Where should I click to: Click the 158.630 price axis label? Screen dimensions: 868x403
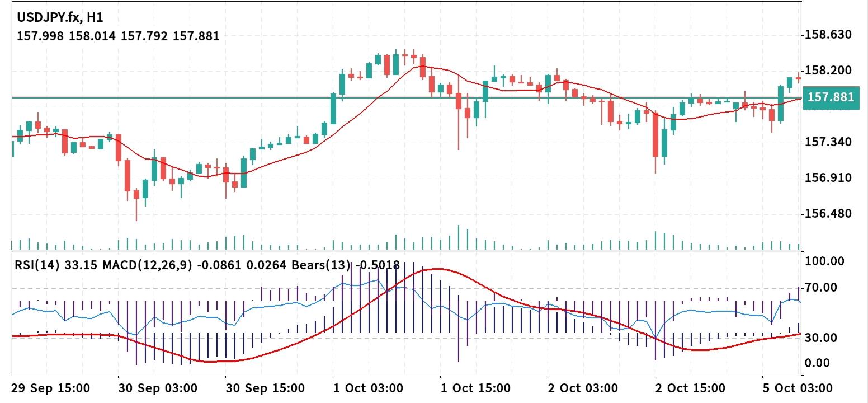tap(828, 35)
